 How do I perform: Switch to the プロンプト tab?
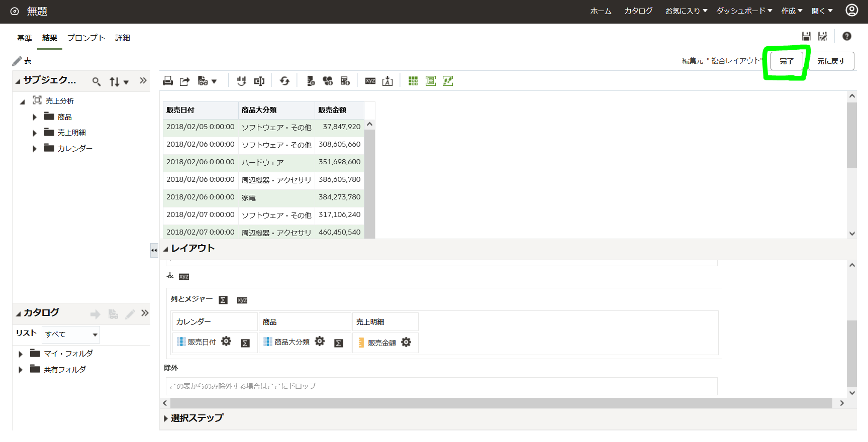(x=86, y=38)
